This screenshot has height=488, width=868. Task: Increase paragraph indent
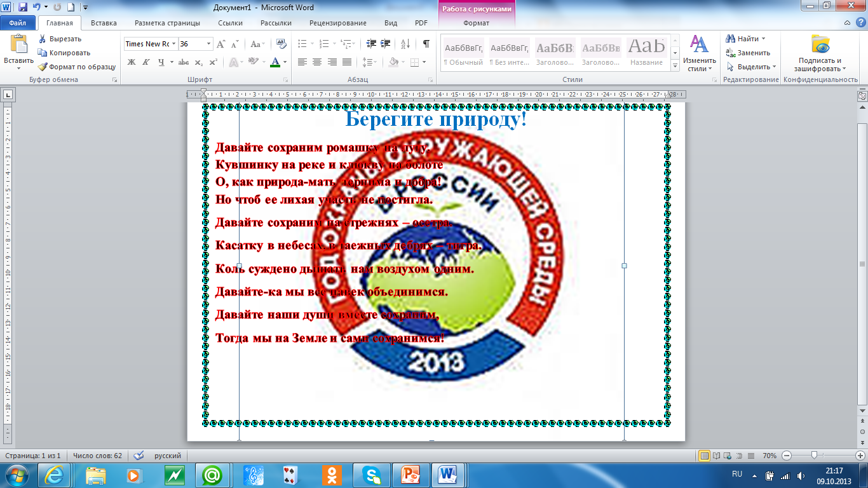tap(386, 44)
